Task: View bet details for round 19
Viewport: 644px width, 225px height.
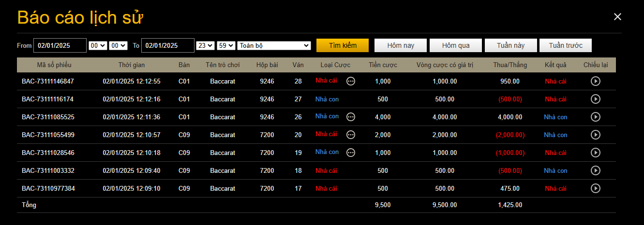Action: pos(351,153)
